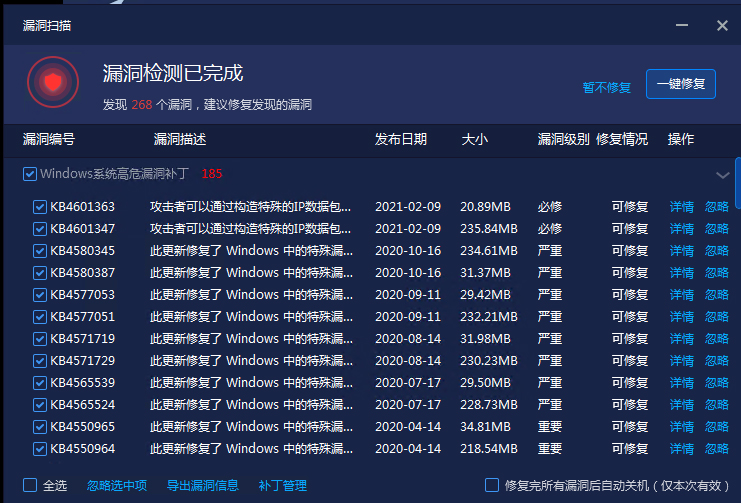Select the KB4601363 description text
This screenshot has height=503, width=741.
[x=250, y=207]
